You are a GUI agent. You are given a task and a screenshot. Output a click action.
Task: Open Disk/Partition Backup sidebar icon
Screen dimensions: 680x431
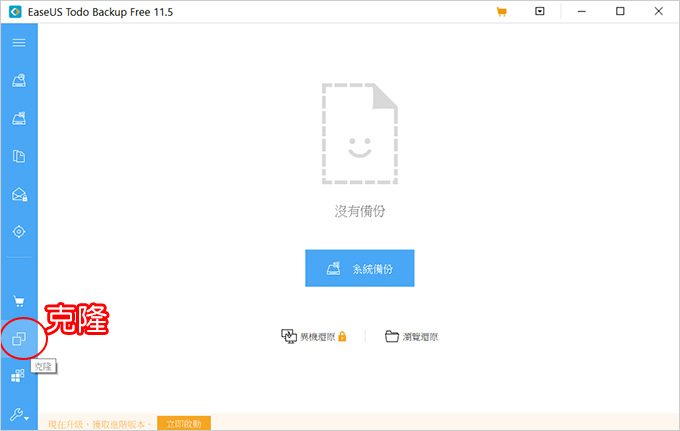(x=19, y=80)
